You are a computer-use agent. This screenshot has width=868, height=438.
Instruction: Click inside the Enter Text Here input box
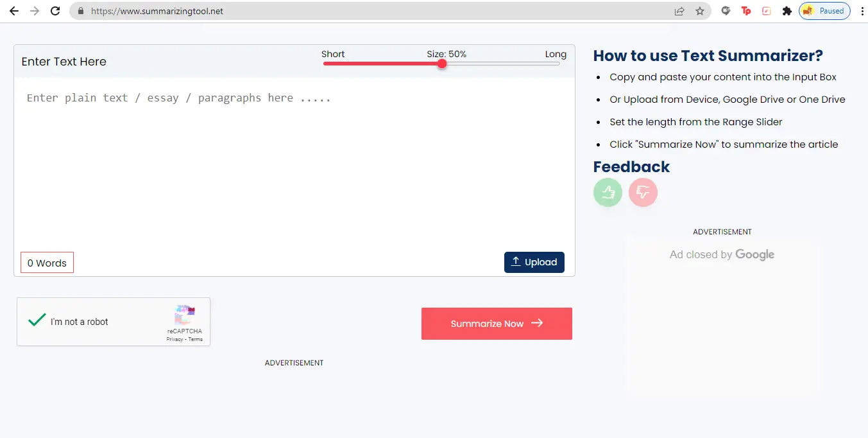click(289, 161)
